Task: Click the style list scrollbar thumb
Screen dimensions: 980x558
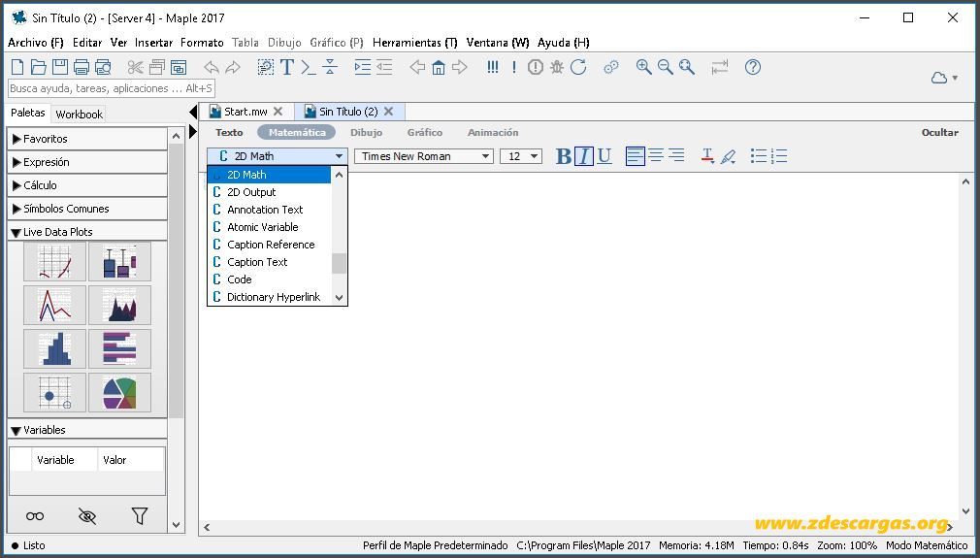Action: tap(339, 263)
